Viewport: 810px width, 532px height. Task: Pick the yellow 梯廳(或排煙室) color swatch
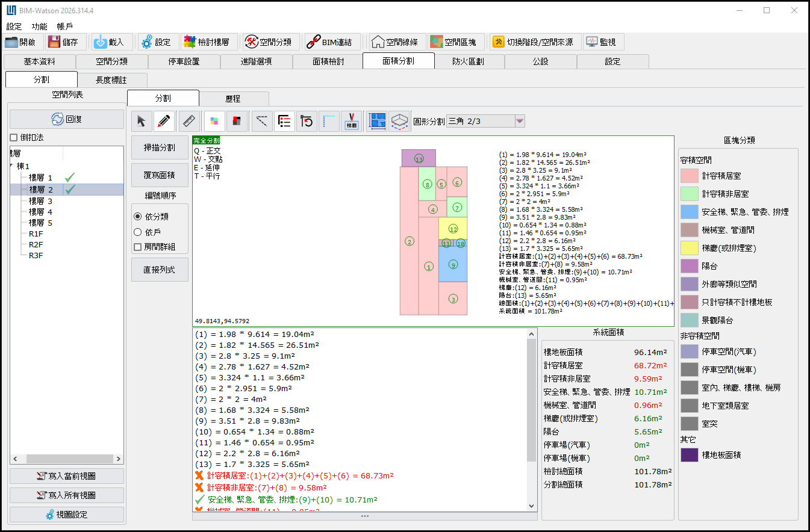click(689, 248)
